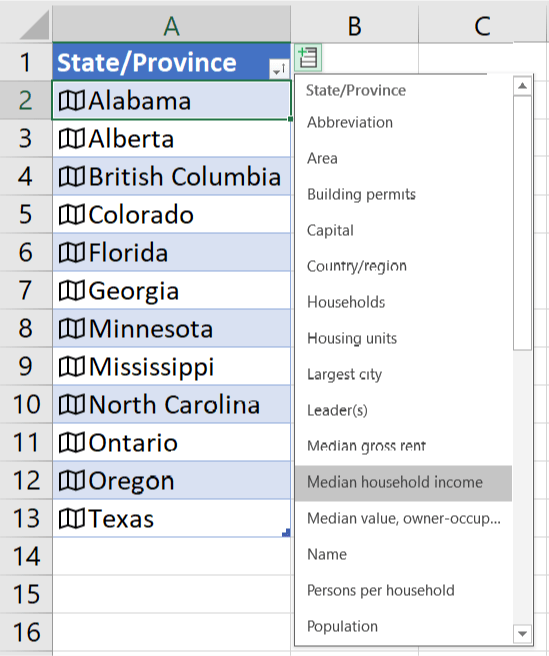This screenshot has width=549, height=656.
Task: Choose Housing units field
Action: 403,338
